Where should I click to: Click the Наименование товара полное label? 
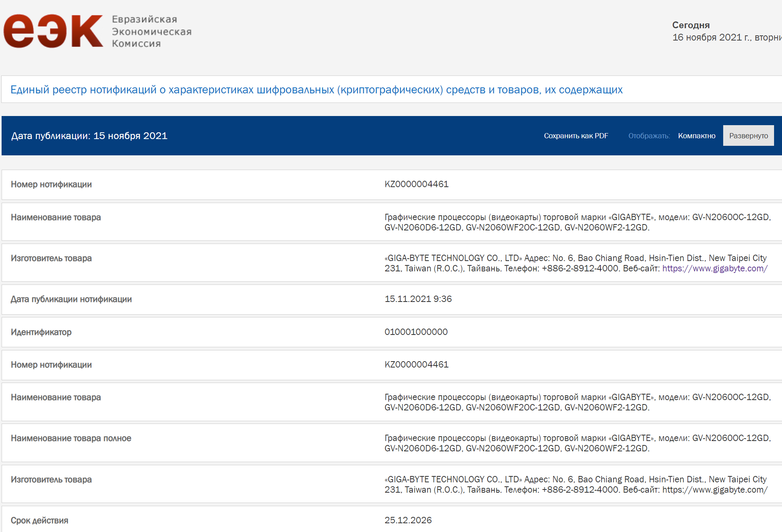click(x=71, y=438)
